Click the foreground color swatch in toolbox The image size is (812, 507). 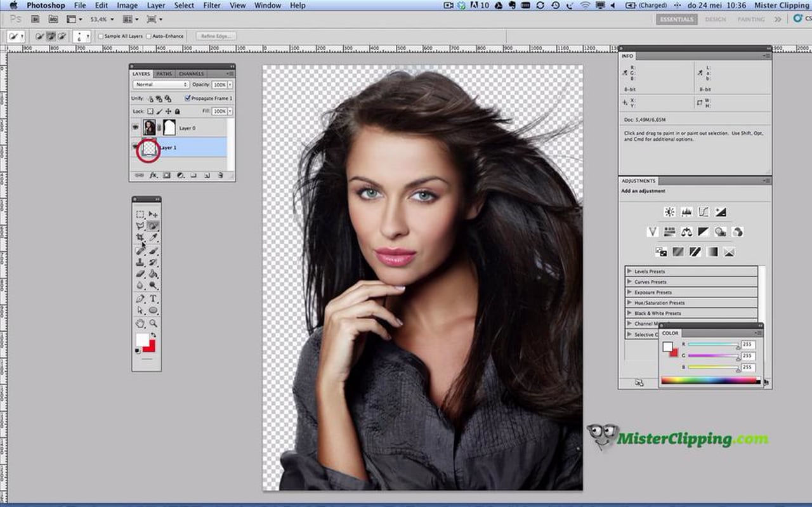(x=142, y=339)
